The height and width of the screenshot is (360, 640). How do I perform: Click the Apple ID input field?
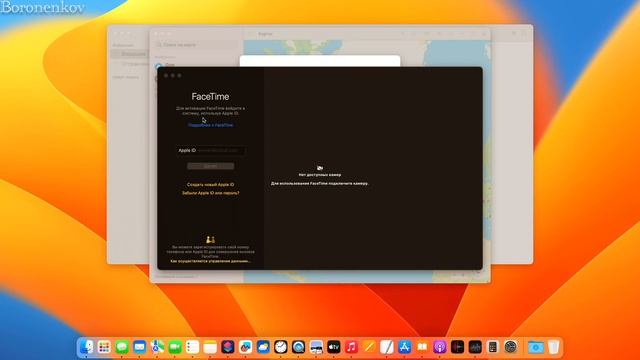[x=211, y=150]
